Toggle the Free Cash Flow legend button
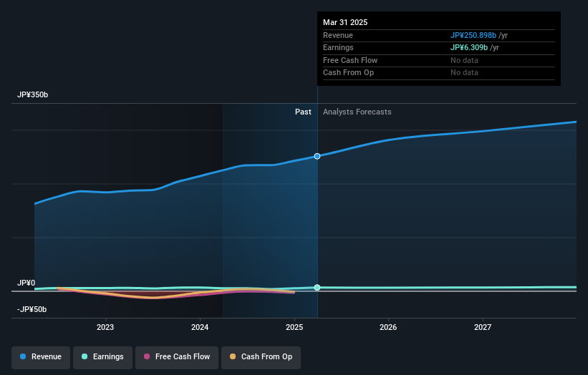This screenshot has width=588, height=375. [x=177, y=357]
